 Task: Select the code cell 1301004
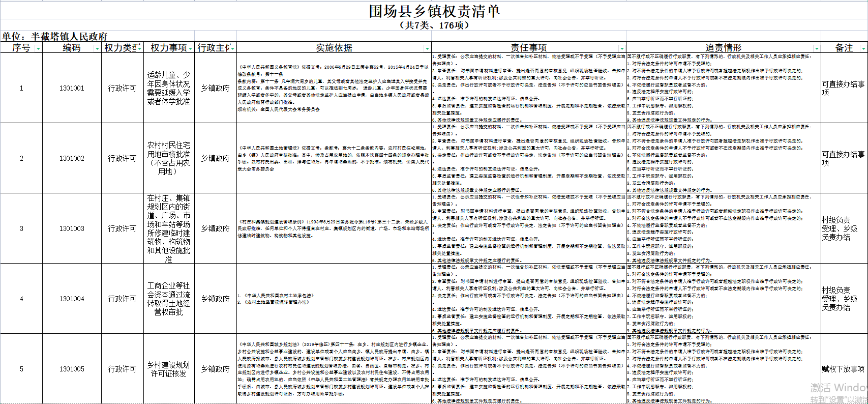(x=72, y=299)
